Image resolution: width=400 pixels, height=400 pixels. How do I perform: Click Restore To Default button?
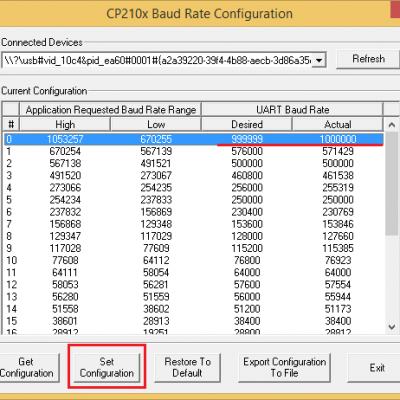tap(187, 367)
